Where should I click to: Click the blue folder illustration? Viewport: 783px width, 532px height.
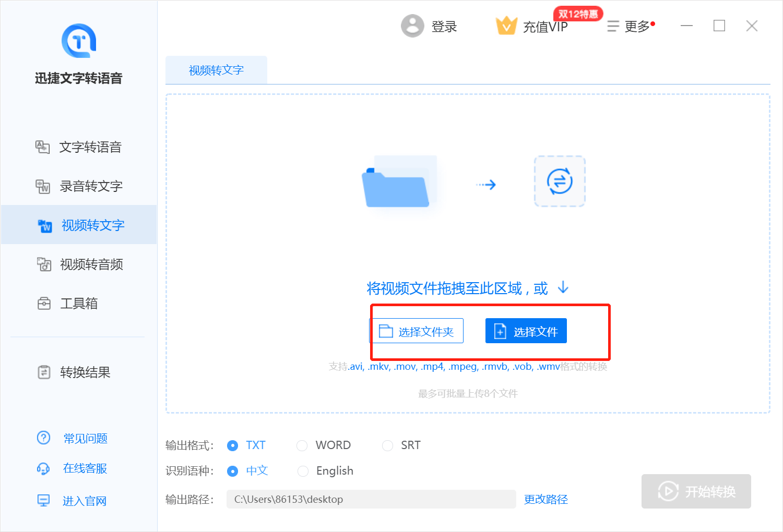399,183
